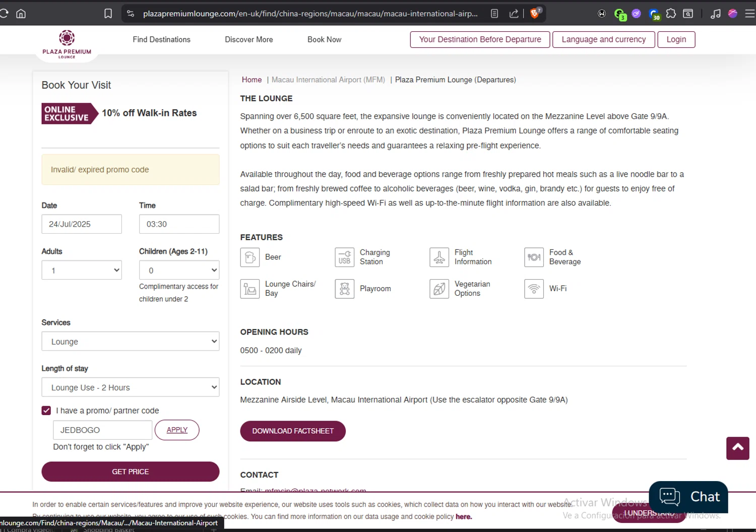Click the purple circular extension icon in toolbar
This screenshot has width=756, height=532.
point(637,14)
